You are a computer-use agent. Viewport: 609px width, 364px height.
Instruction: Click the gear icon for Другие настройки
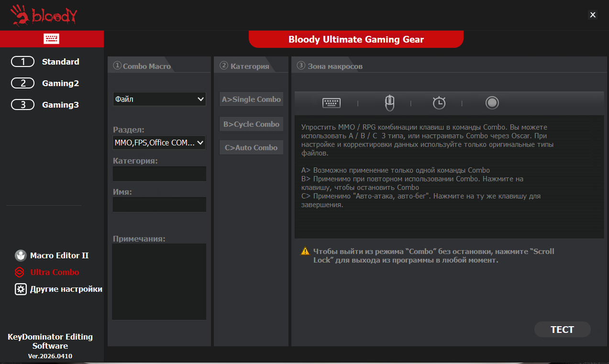[21, 289]
